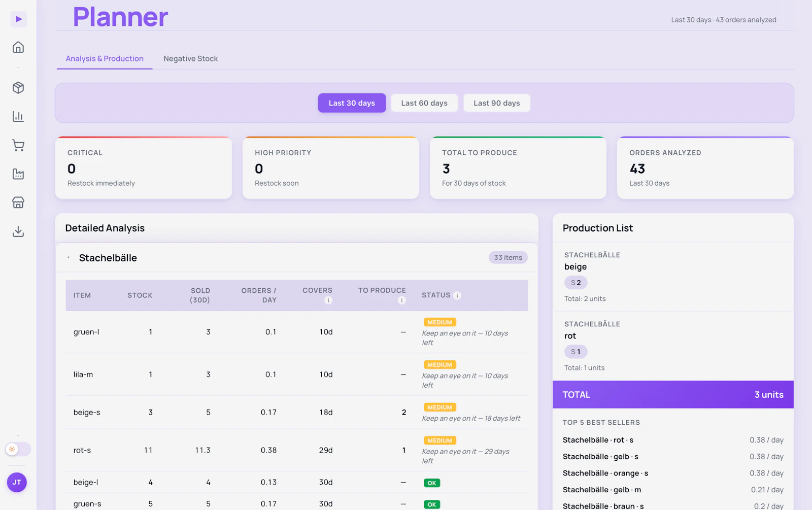
Task: Open the factory production sidebar icon
Action: click(x=18, y=174)
